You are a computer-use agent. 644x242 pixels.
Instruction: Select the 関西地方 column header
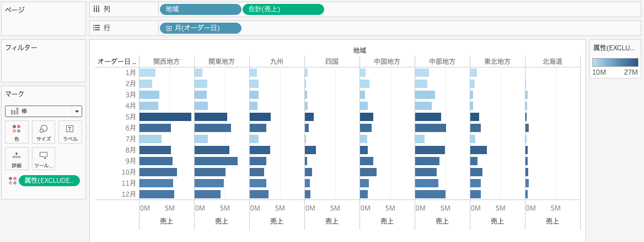(x=166, y=62)
